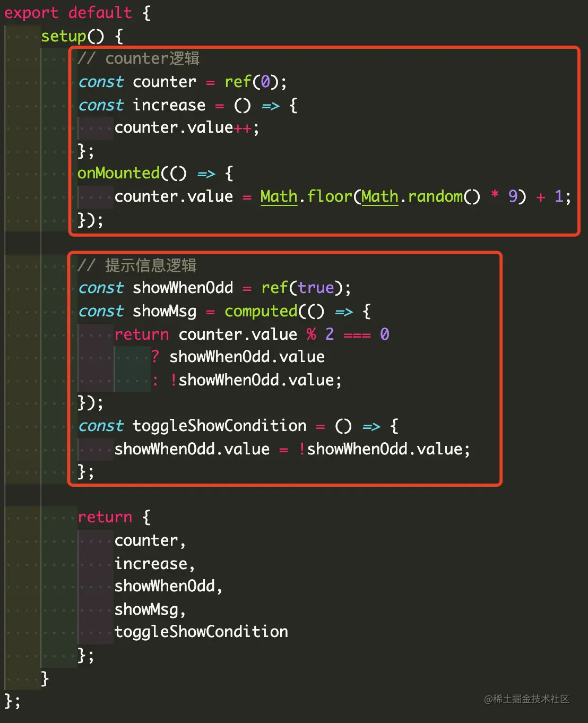The width and height of the screenshot is (588, 723).
Task: Click the "export default {" line
Action: 77,13
